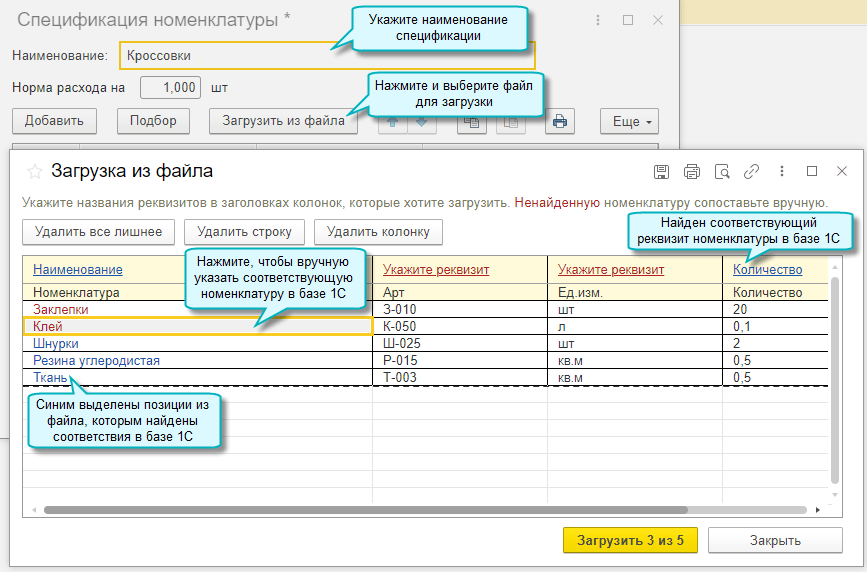Click the Наименование column header link
This screenshot has height=572, width=867.
coord(78,269)
